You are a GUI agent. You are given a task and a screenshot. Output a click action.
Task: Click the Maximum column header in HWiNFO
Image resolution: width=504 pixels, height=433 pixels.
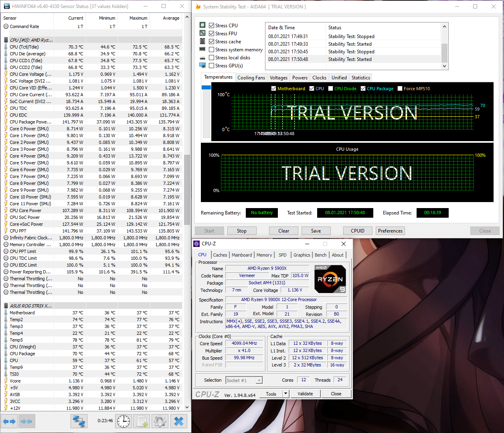pyautogui.click(x=134, y=18)
